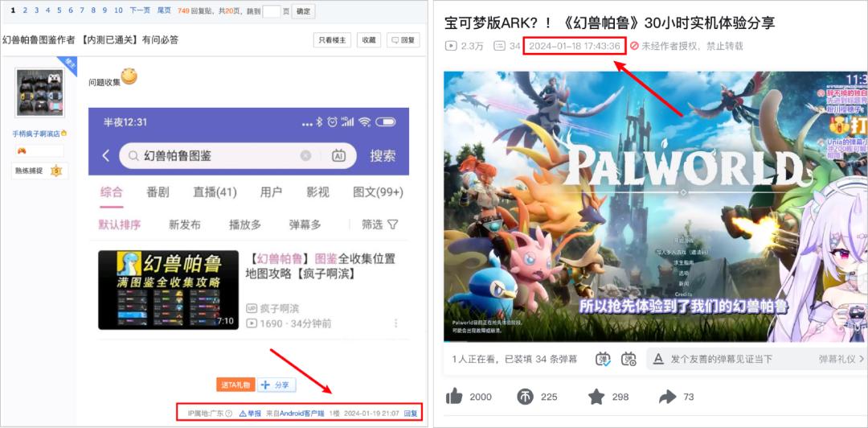Click the current page number 1

[x=14, y=10]
